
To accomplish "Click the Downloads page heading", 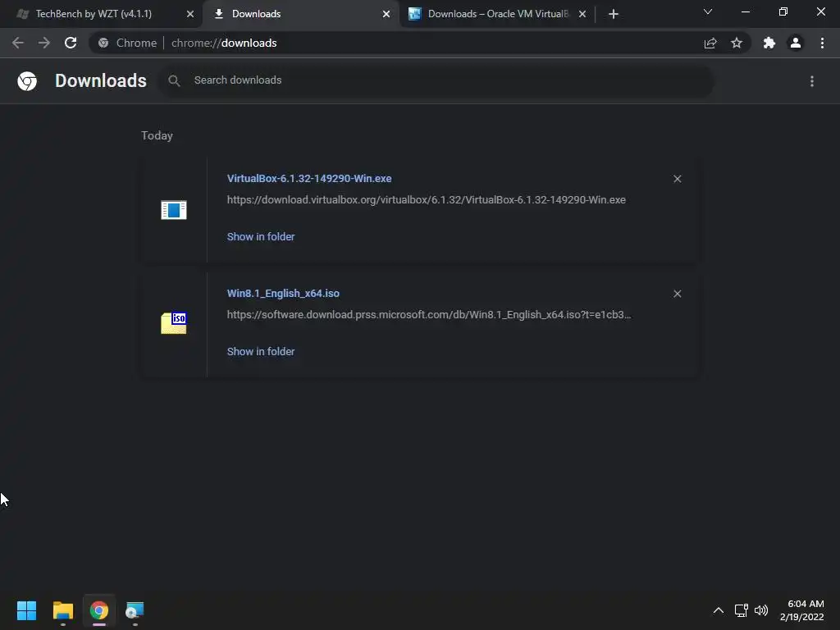I will pos(101,81).
